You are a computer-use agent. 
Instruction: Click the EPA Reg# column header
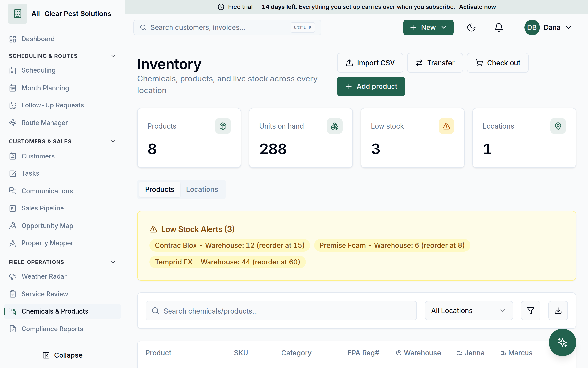pos(363,353)
